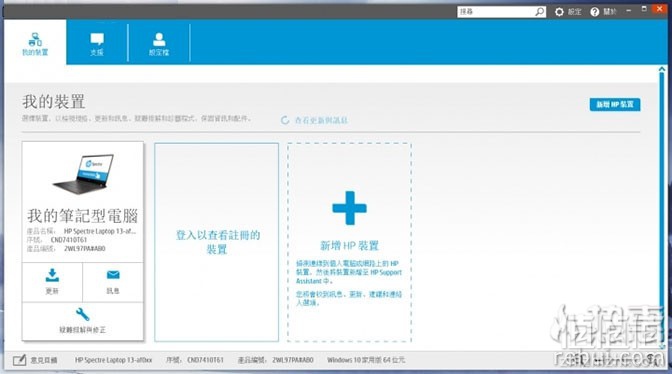The width and height of the screenshot is (672, 374).
Task: Switch to the 支援 support tab
Action: click(97, 44)
